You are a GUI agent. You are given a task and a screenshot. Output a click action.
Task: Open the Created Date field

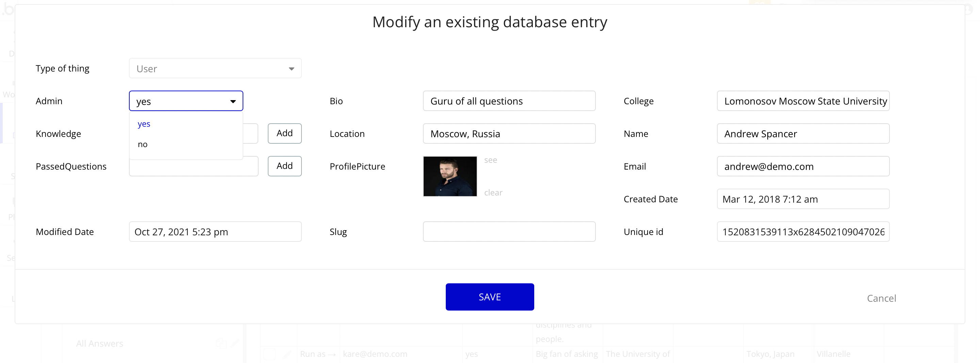[x=803, y=199]
